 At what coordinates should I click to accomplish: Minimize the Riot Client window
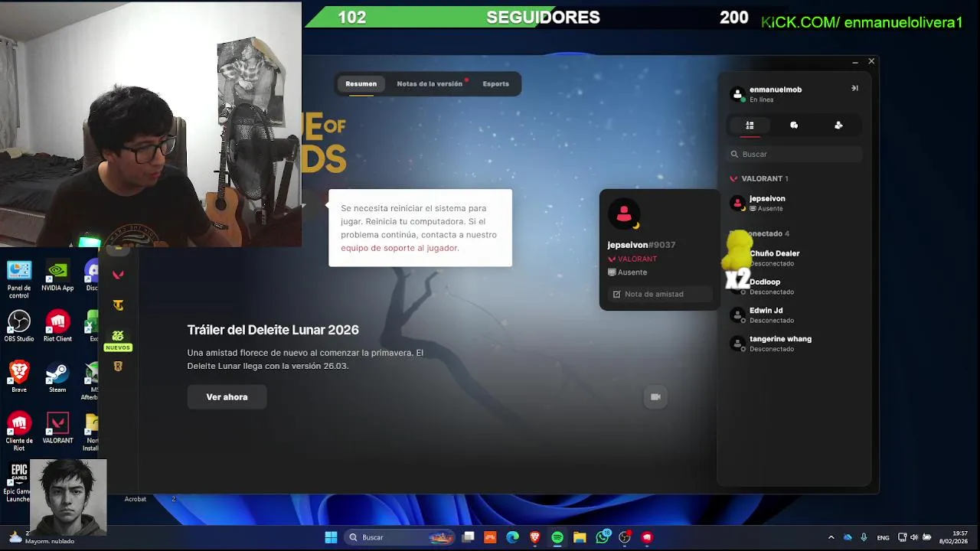point(854,61)
